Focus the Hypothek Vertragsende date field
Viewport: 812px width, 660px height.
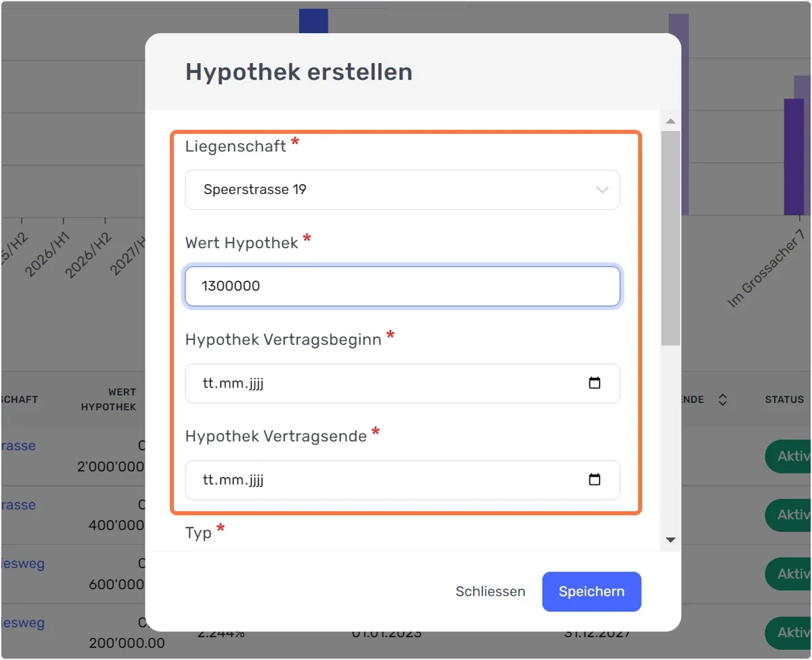402,480
